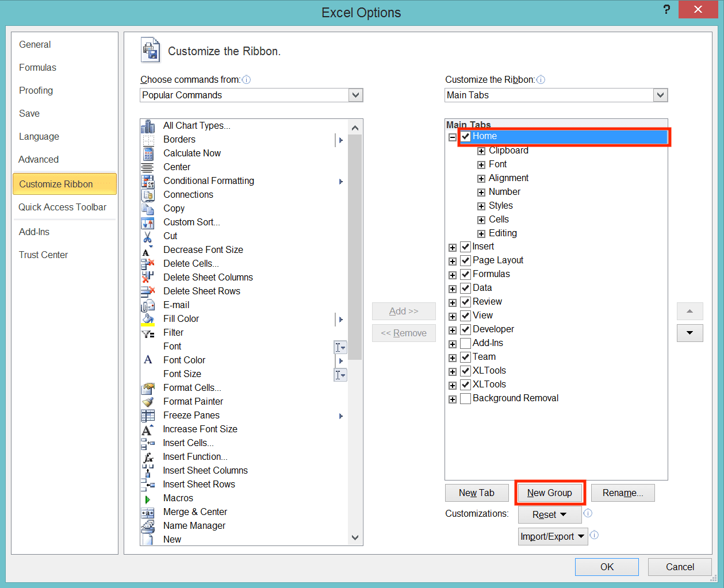Expand the Review tab node
724x588 pixels.
pyautogui.click(x=453, y=303)
